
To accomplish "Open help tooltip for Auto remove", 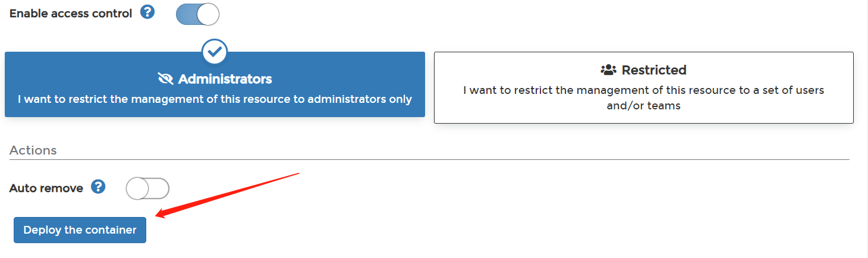I will [98, 187].
